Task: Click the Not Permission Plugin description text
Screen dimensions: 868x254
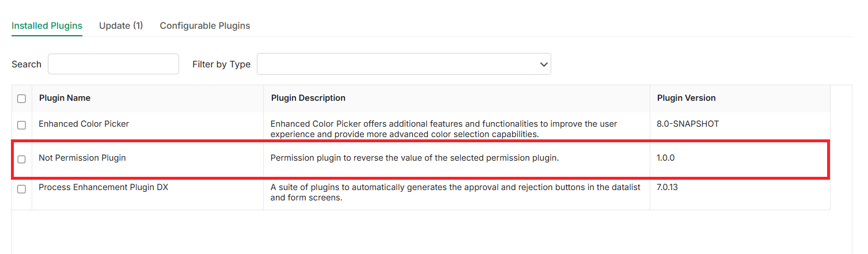Action: 415,158
